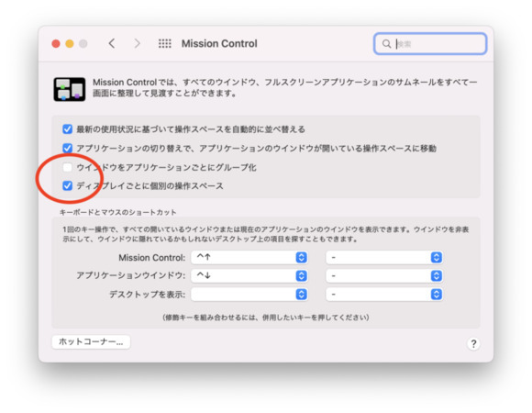Screen dimensions: 532x413
Task: Toggle 最新の使用状況に基づいて操作スペースを自動的に並べ替える checkbox
Action: point(67,129)
